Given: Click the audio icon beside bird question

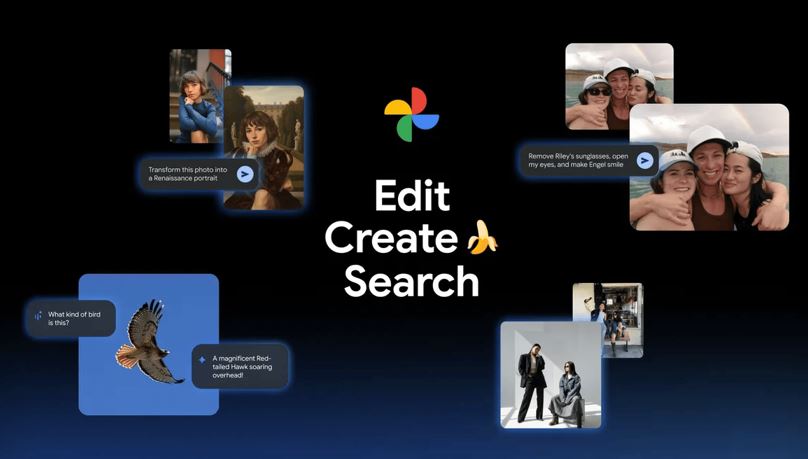Looking at the screenshot, I should 38,315.
